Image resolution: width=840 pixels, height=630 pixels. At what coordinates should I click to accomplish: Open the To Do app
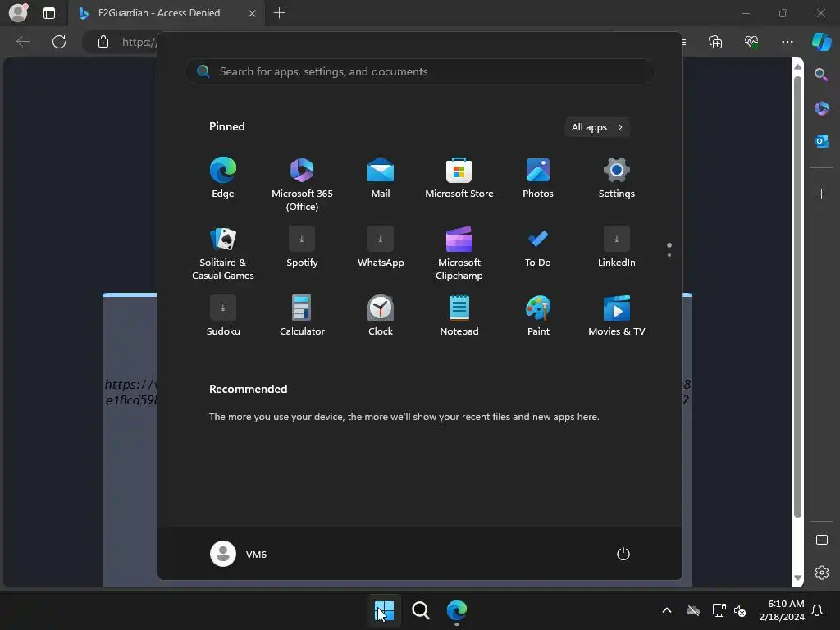point(538,247)
